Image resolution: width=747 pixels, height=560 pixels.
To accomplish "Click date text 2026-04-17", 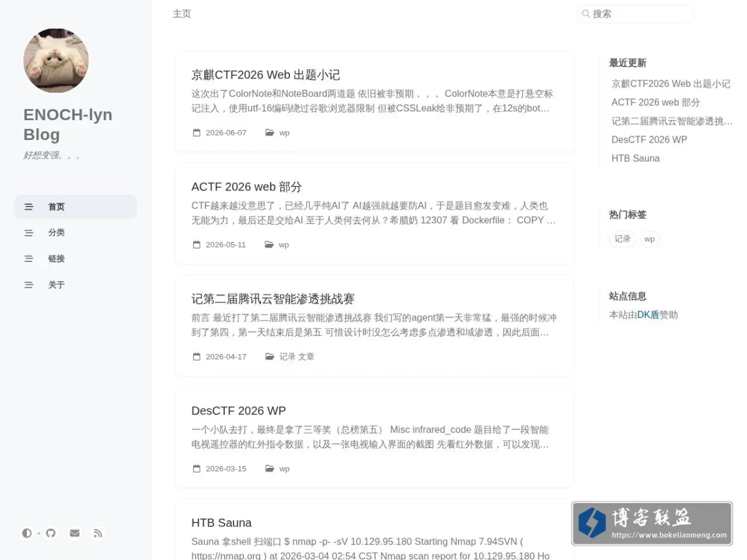I will 226,357.
